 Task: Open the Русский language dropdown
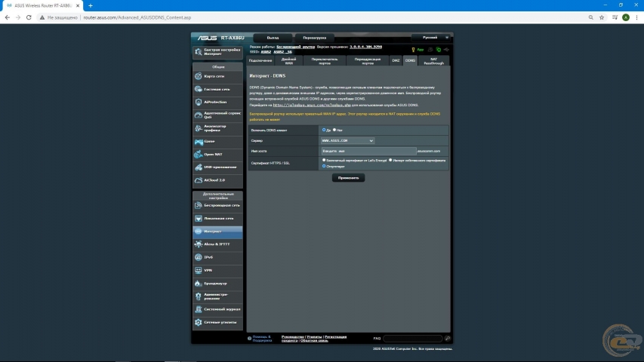(431, 38)
